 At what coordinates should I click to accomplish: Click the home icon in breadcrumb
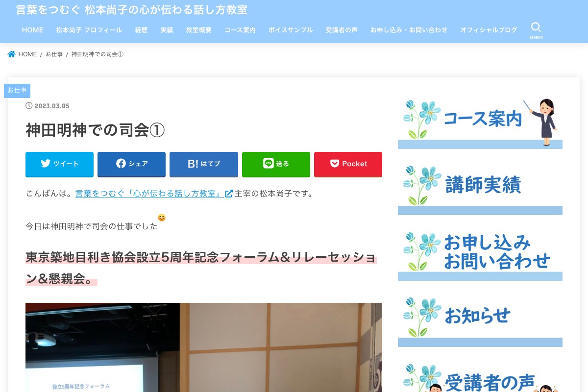coord(12,54)
